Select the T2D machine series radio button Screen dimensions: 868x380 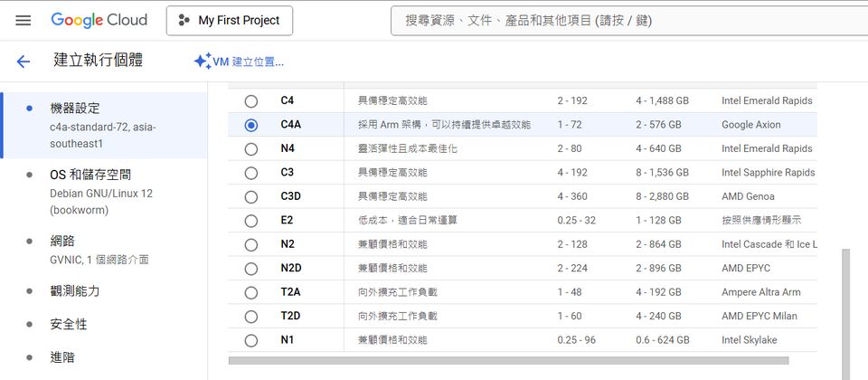[x=251, y=317]
